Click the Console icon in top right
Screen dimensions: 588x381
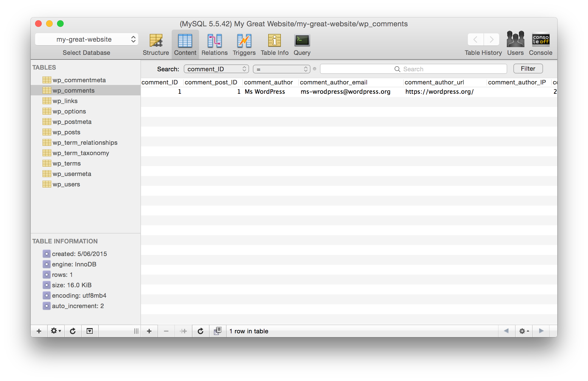point(541,39)
